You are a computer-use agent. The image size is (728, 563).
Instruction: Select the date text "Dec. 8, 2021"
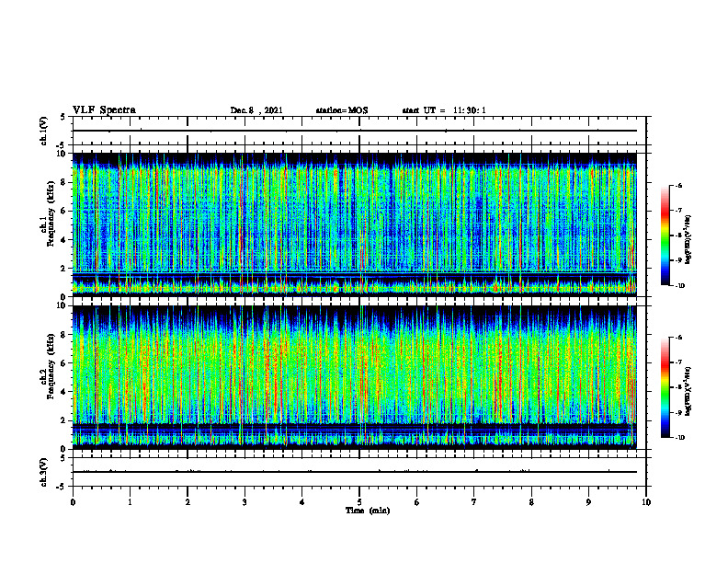pos(256,110)
